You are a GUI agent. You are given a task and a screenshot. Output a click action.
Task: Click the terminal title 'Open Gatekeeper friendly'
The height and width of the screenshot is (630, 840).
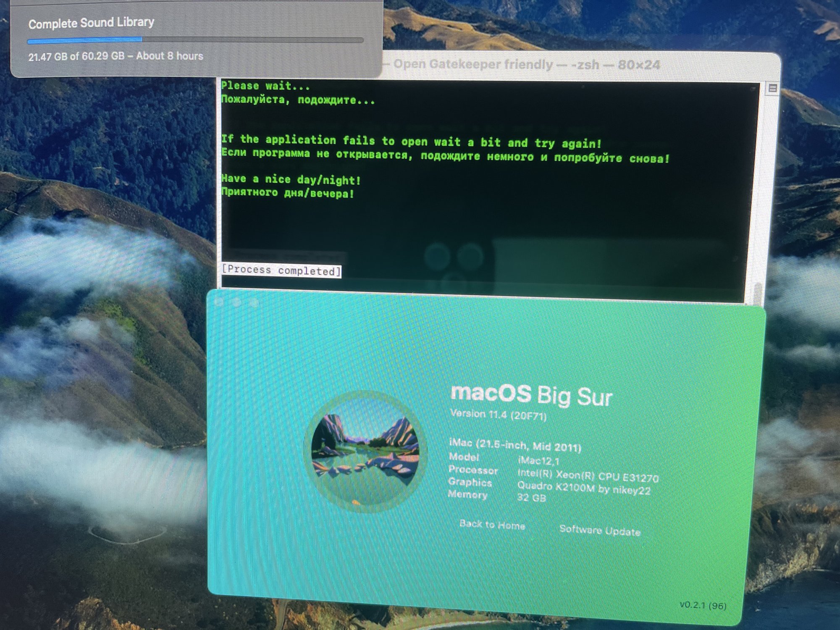[x=473, y=64]
